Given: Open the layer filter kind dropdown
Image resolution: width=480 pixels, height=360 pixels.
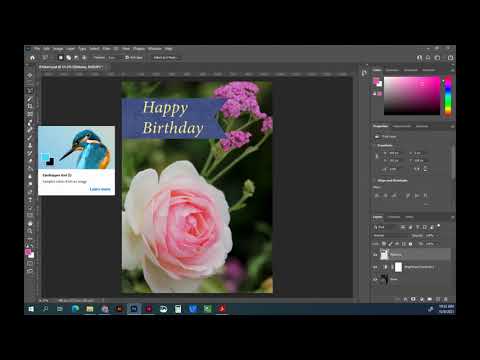Looking at the screenshot, I should click(387, 227).
